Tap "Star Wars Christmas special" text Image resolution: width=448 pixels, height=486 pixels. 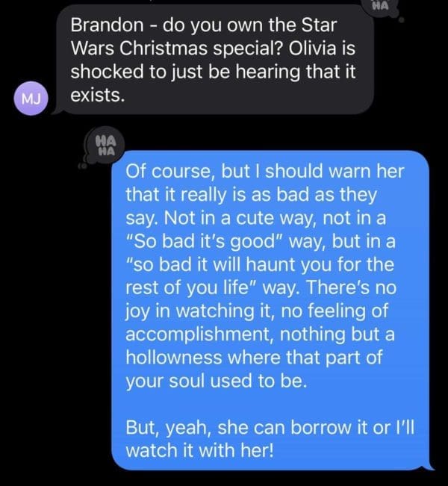coord(204,37)
